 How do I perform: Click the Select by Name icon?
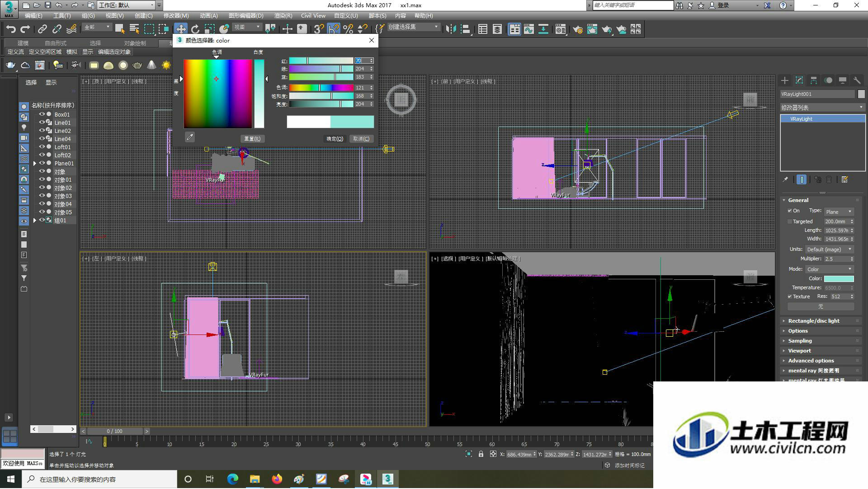[x=134, y=29]
